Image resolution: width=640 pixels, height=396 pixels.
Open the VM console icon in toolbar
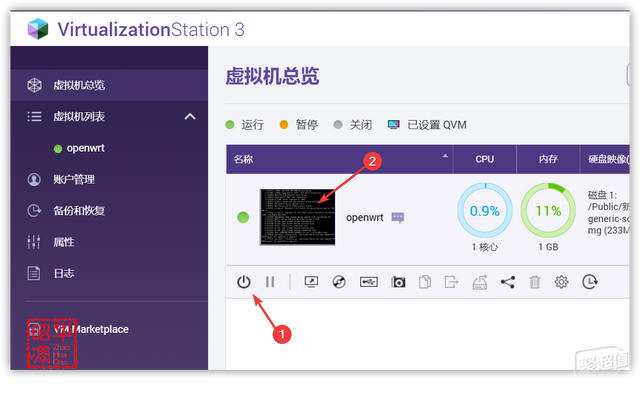311,282
